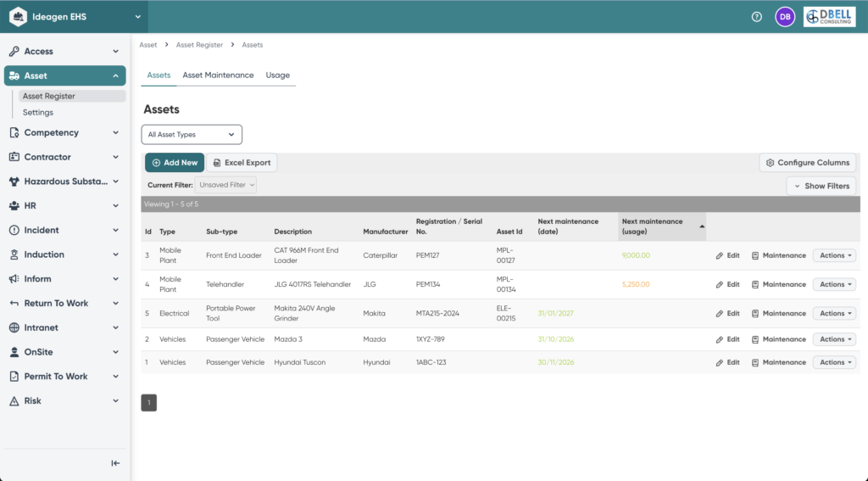Open Maintenance for Makita Angle Grinder row
This screenshot has height=481, width=868.
click(778, 313)
